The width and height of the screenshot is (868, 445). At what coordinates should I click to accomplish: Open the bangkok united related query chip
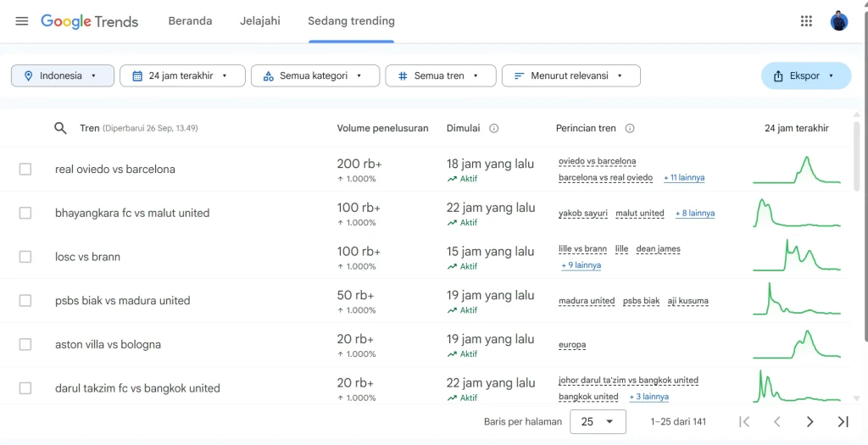(588, 397)
